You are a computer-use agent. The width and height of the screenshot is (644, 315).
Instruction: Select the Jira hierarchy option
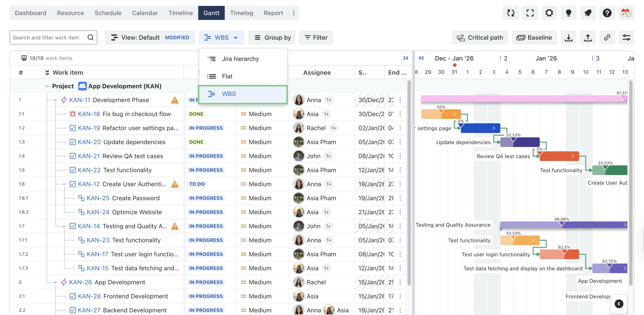pos(240,59)
